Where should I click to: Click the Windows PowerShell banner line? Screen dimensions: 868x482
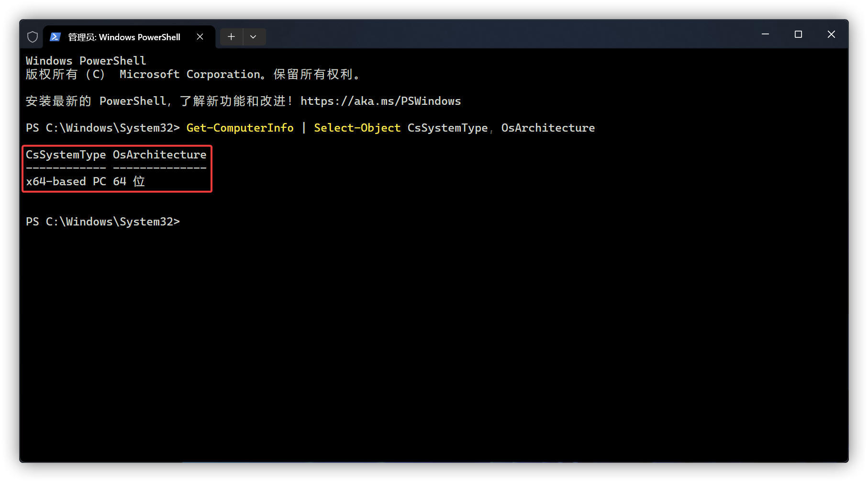pos(86,61)
